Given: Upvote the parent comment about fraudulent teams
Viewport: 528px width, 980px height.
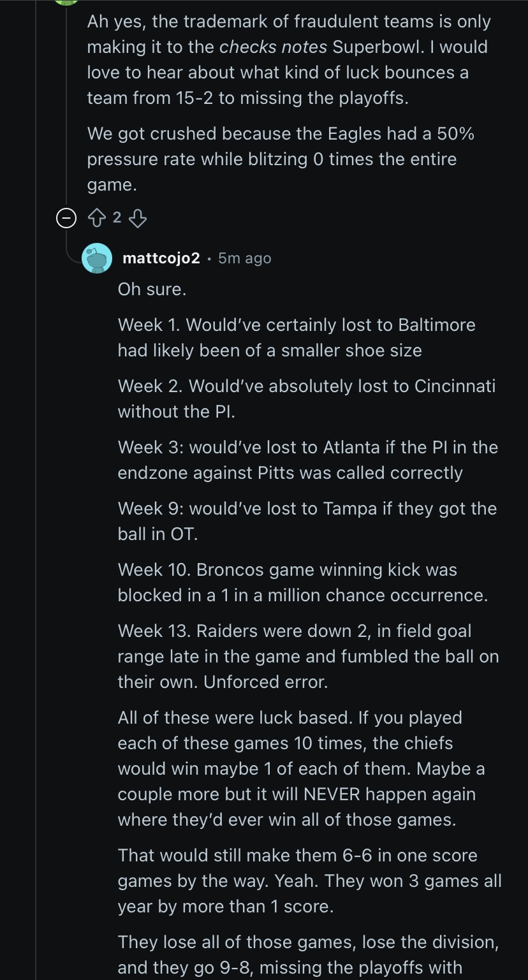Looking at the screenshot, I should coord(96,218).
